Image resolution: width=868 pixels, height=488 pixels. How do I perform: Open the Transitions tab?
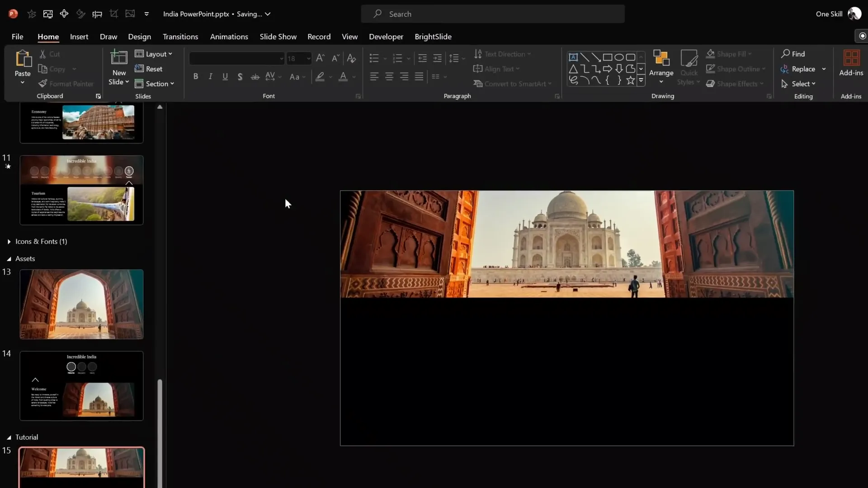pyautogui.click(x=180, y=37)
